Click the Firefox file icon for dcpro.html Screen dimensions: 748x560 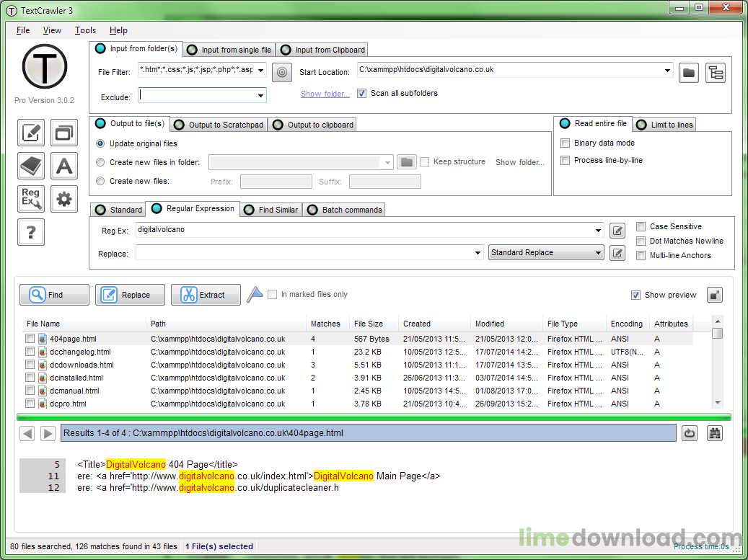(x=43, y=404)
